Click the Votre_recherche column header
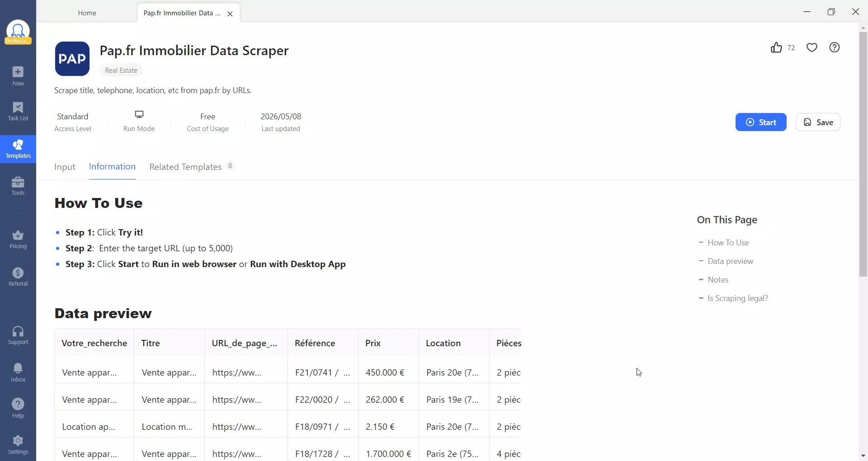 pos(94,343)
